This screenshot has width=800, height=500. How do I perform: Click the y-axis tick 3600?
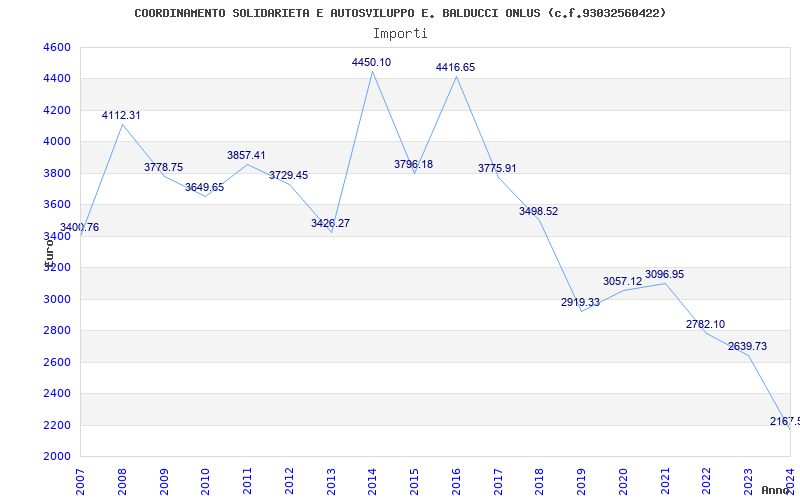point(58,205)
